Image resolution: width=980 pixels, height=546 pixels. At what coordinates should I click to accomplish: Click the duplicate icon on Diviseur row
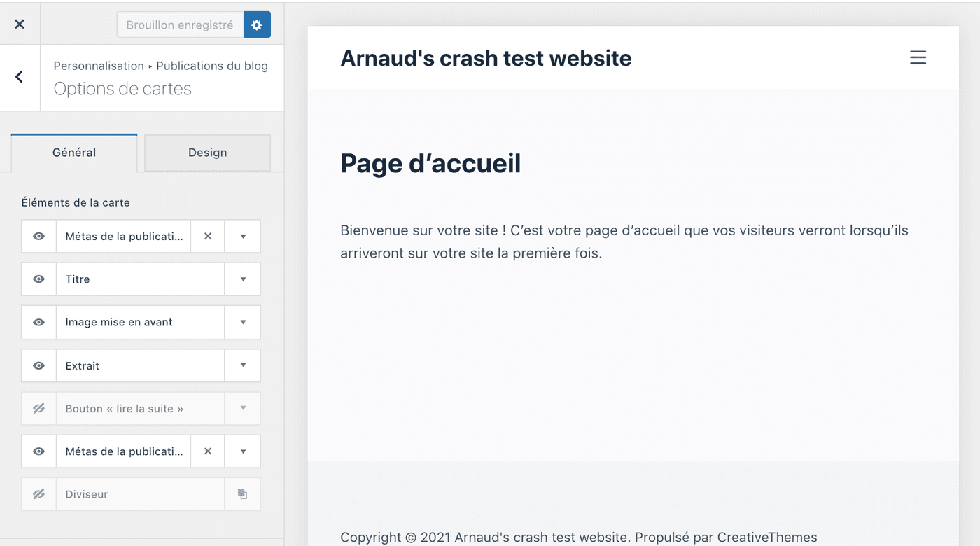242,494
